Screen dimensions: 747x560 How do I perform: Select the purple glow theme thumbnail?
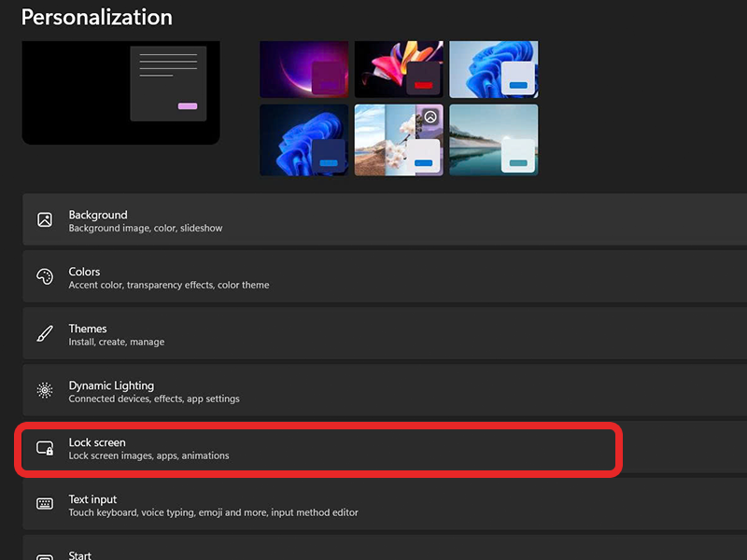[x=303, y=69]
